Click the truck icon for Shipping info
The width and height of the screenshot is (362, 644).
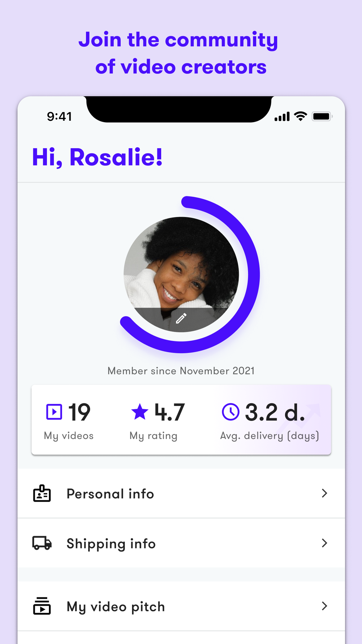click(x=42, y=543)
